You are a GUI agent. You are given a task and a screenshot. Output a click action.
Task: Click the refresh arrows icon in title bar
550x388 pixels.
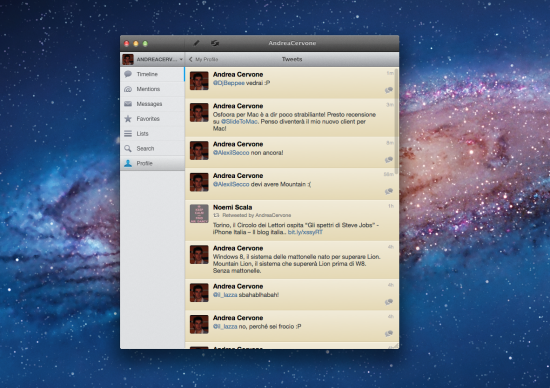[x=215, y=43]
